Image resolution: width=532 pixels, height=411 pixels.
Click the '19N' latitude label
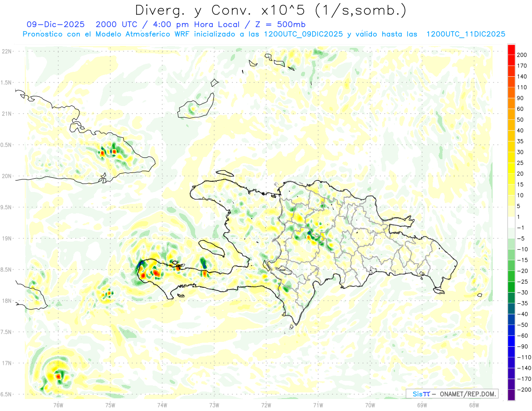click(7, 239)
